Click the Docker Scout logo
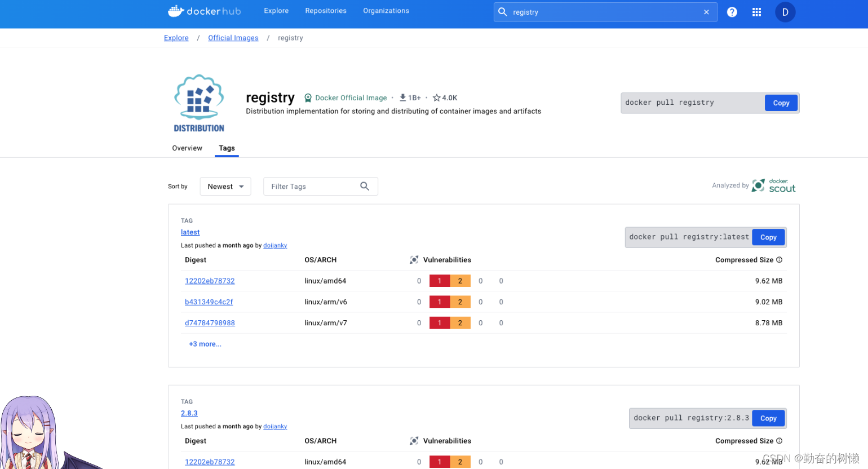The image size is (868, 469). tap(774, 185)
